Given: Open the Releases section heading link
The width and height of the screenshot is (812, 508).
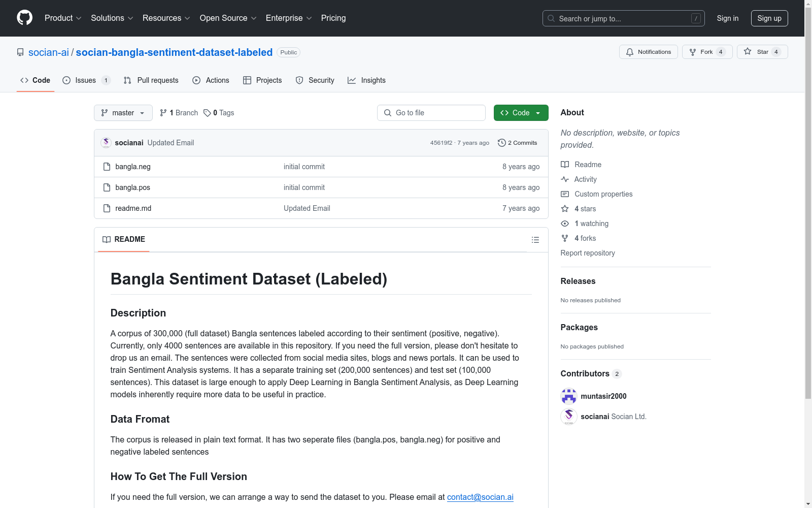Looking at the screenshot, I should [578, 281].
